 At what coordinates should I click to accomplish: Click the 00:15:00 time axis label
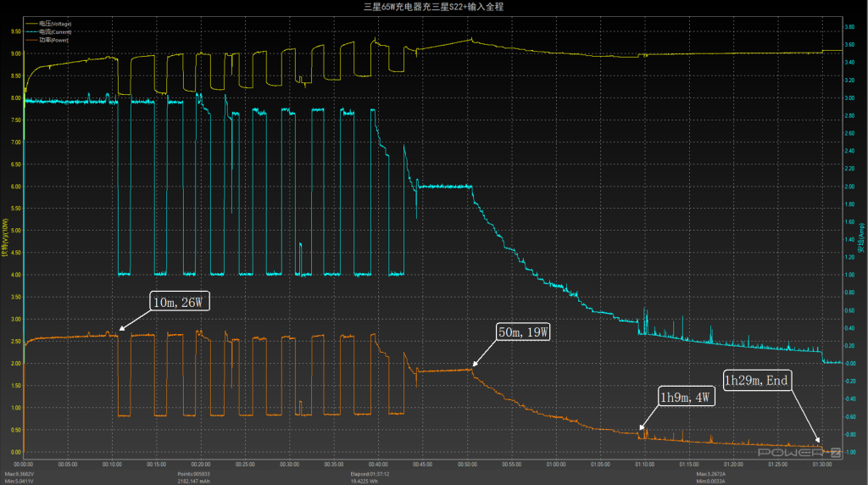click(x=156, y=465)
